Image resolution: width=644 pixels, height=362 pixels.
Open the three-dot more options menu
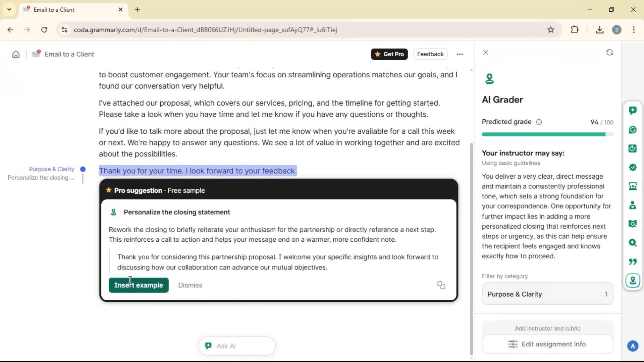[460, 54]
